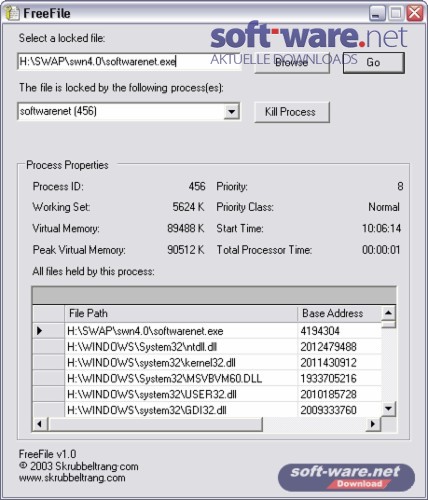Select the softwarenet (456) combo box
Image resolution: width=428 pixels, height=500 pixels.
coord(129,111)
